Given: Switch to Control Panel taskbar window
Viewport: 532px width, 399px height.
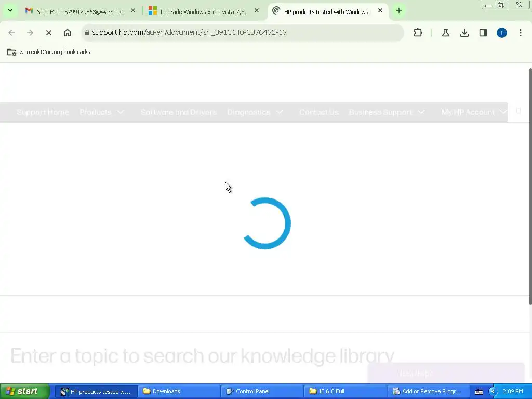Looking at the screenshot, I should [262, 392].
